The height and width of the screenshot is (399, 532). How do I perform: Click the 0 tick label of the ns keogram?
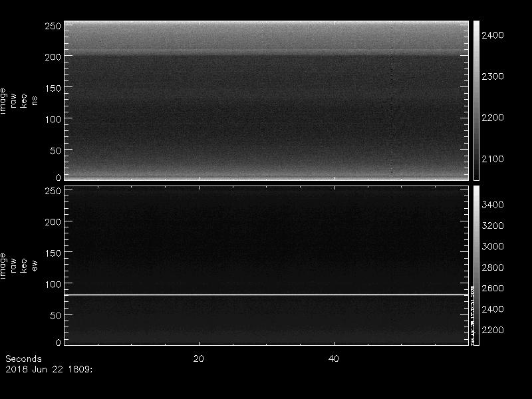[58, 178]
